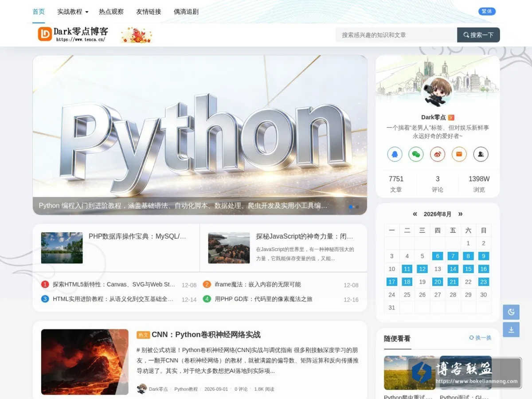
Task: Open the 友情链接 menu item
Action: pyautogui.click(x=149, y=12)
